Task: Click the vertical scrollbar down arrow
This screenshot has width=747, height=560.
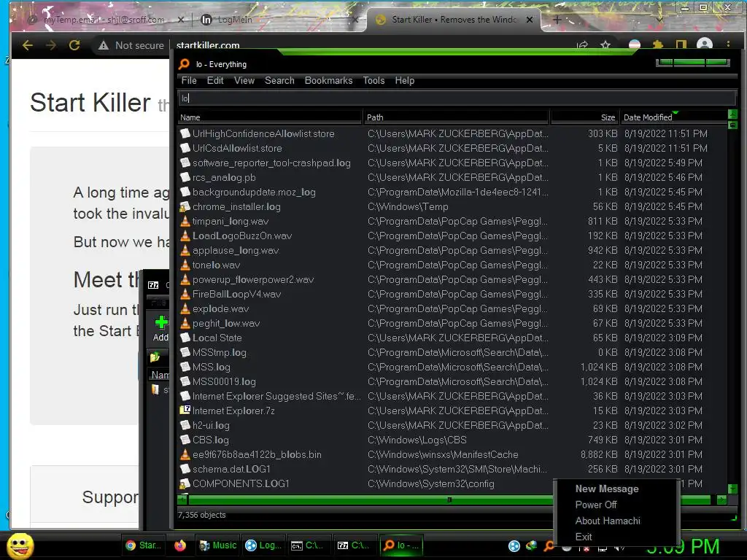Action: 732,489
